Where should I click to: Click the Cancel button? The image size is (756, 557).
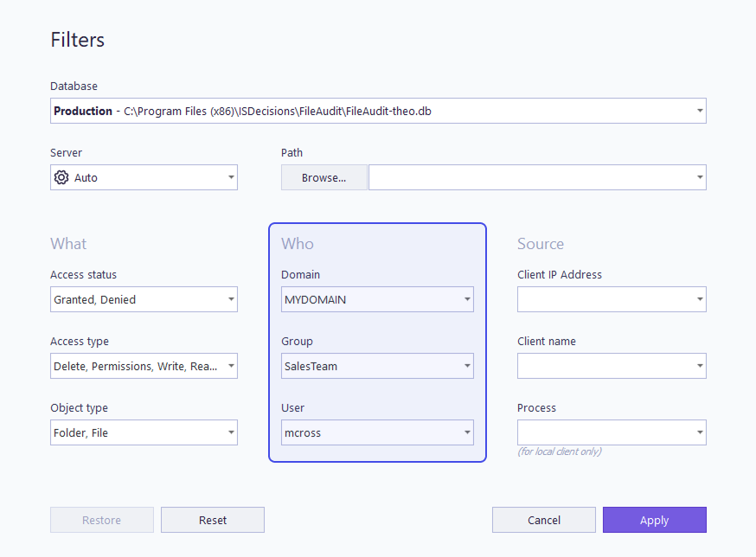coord(544,520)
